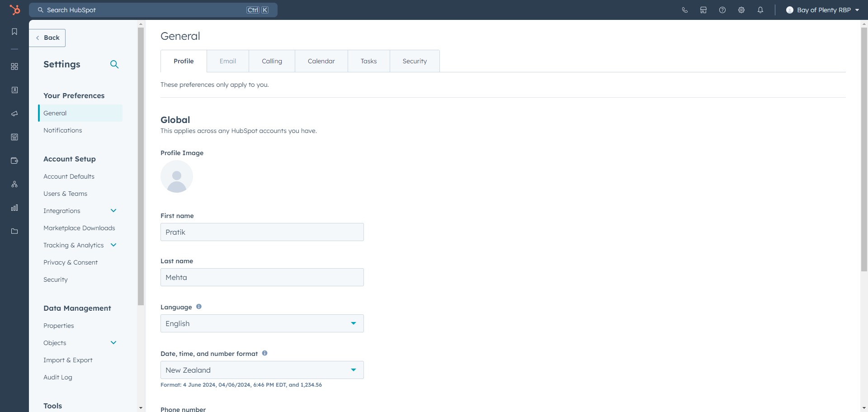Screen dimensions: 868x412
Task: Open the Language dropdown showing English
Action: 262,323
